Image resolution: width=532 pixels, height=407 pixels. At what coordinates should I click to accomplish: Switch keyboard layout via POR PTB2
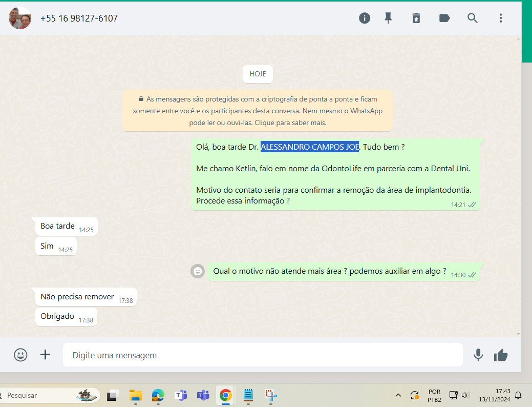[434, 395]
